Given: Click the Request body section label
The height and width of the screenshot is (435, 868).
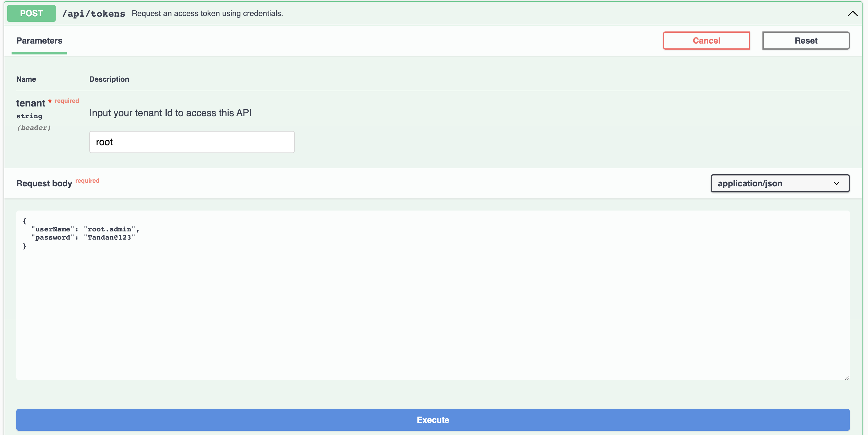Looking at the screenshot, I should [x=44, y=183].
